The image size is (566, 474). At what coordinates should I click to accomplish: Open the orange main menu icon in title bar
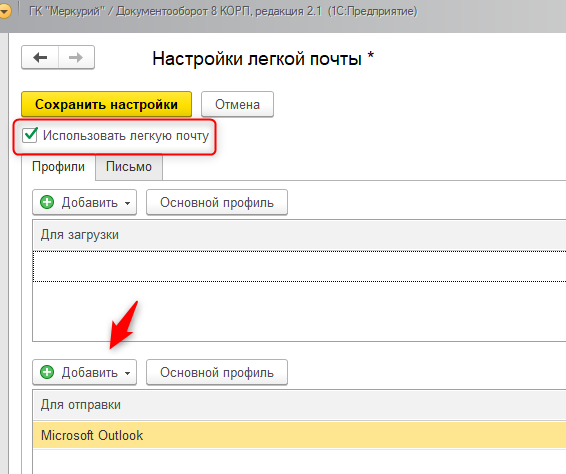5,12
